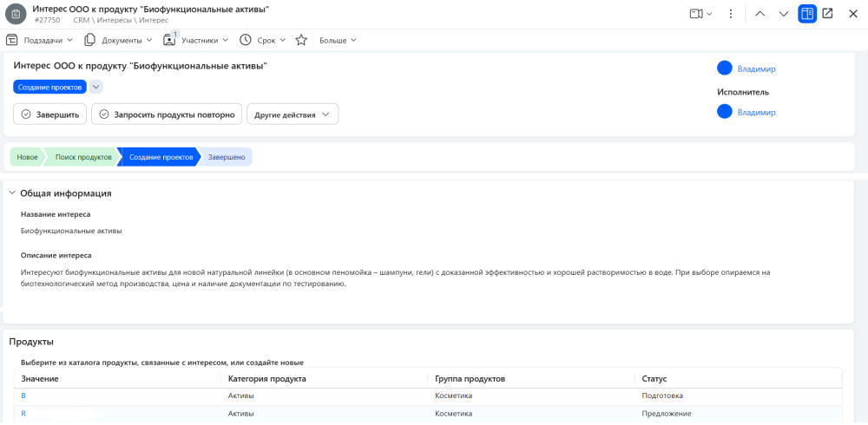Screen dimensions: 868x425
Task: Open the record in a new window
Action: [x=828, y=14]
